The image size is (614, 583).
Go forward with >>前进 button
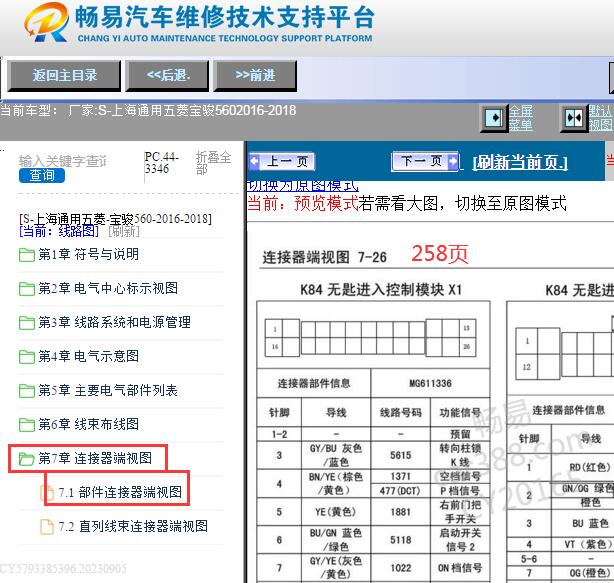(255, 75)
